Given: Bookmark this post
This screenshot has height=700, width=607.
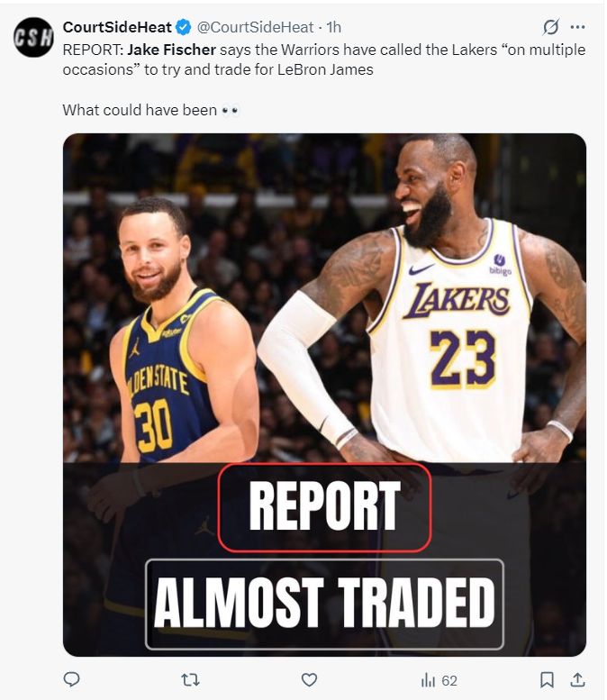Looking at the screenshot, I should pyautogui.click(x=547, y=680).
